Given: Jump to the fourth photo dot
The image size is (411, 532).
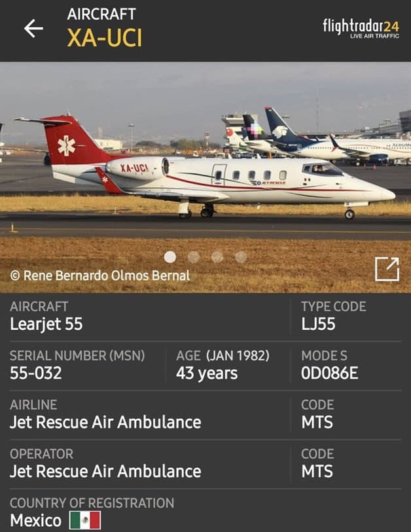Looking at the screenshot, I should [241, 257].
